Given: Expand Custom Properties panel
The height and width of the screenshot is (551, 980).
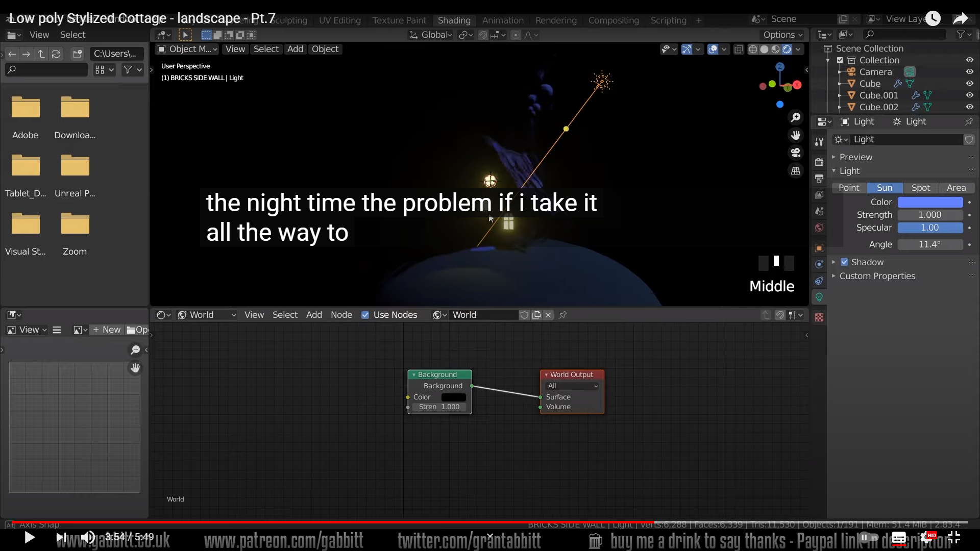Looking at the screenshot, I should click(877, 276).
